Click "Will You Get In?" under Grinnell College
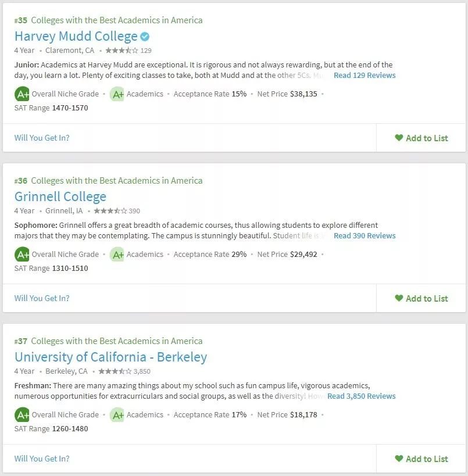468x476 pixels. click(42, 298)
